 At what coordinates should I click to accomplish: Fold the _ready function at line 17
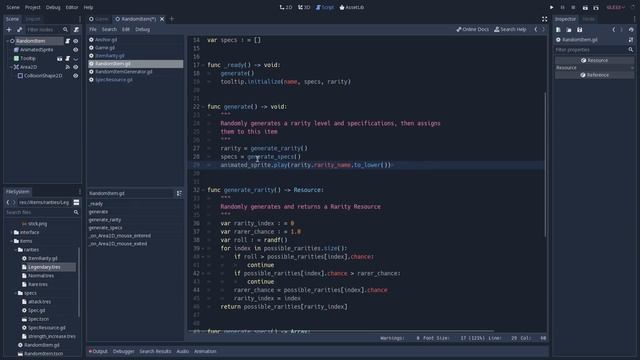(203, 65)
